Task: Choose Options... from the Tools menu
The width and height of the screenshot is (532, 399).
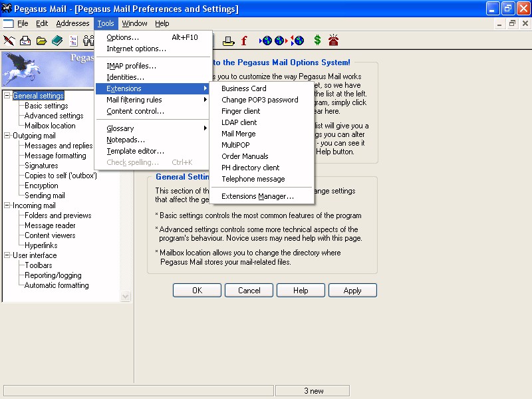Action: [x=154, y=37]
